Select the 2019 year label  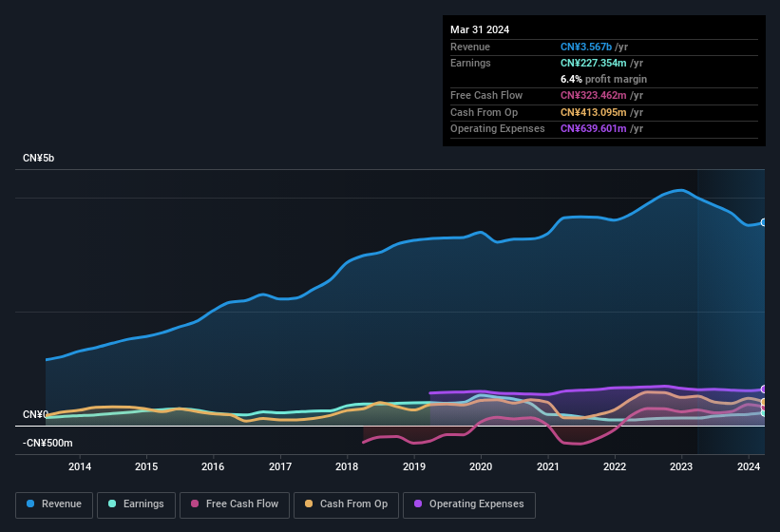pos(414,466)
